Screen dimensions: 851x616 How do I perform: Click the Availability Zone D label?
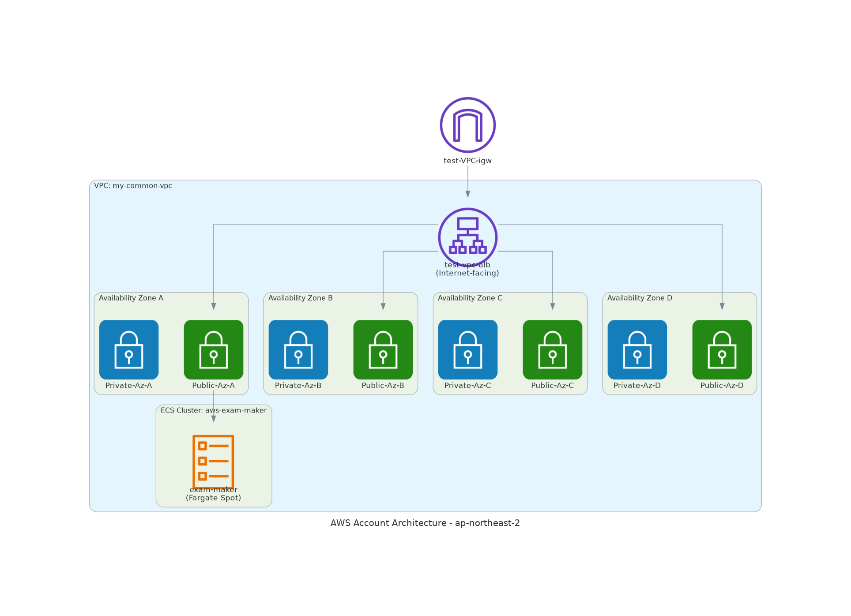[640, 298]
